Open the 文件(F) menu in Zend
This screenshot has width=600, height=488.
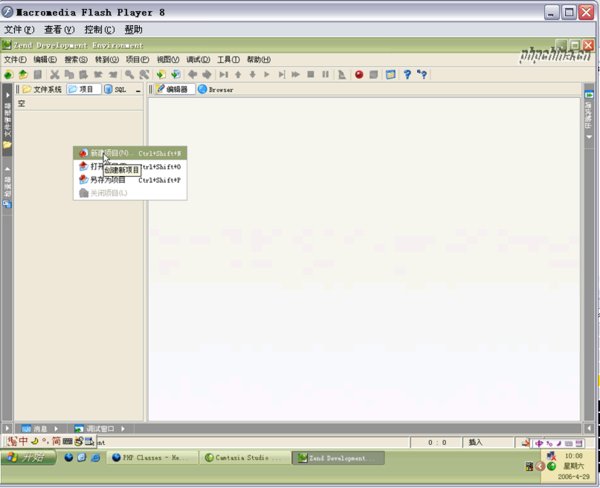point(15,59)
